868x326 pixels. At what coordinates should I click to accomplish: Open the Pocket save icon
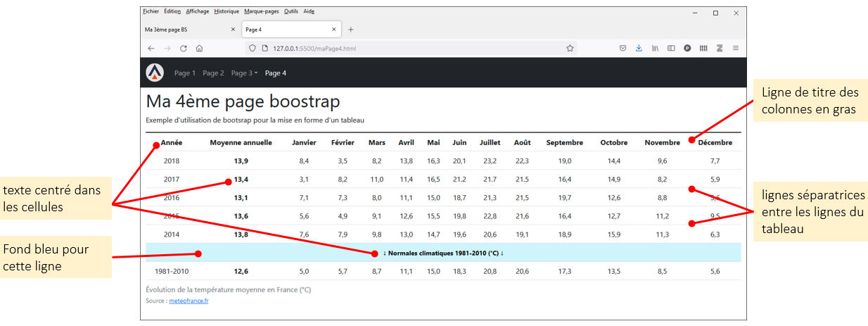coord(623,49)
